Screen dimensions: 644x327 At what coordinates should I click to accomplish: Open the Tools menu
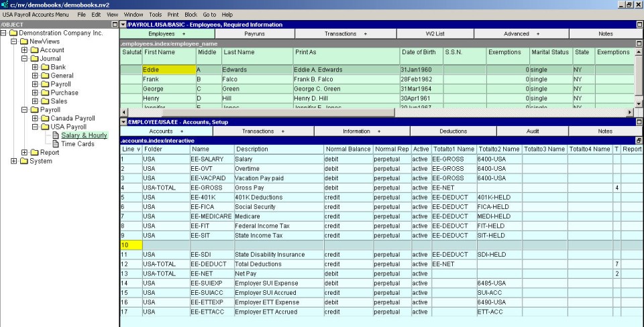click(x=155, y=14)
